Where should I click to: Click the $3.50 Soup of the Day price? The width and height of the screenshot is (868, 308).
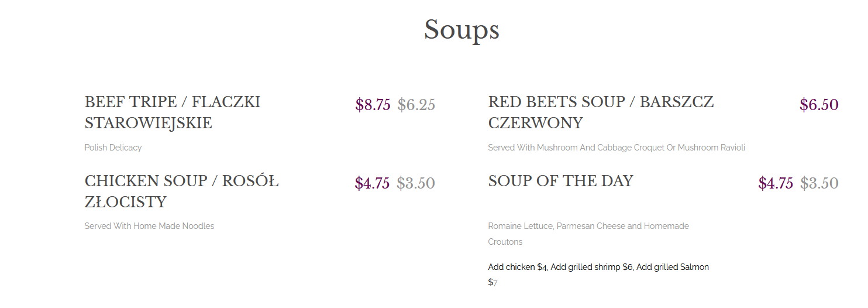[819, 183]
